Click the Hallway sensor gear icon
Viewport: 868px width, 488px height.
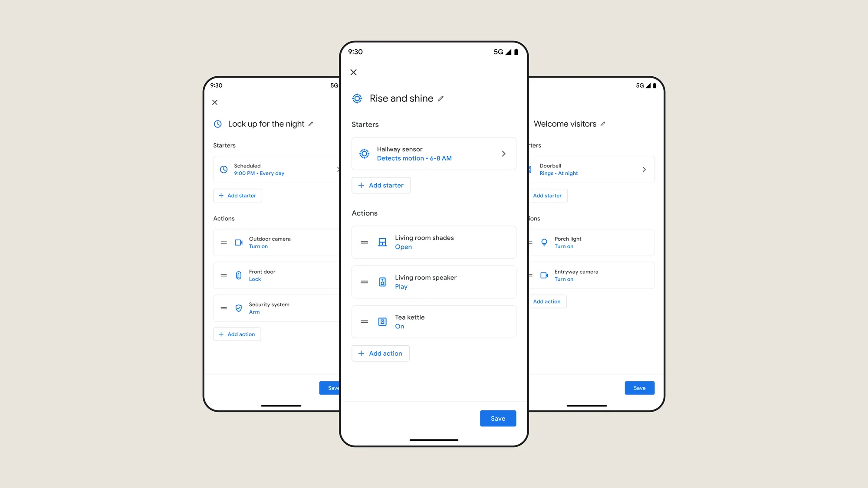pos(364,153)
